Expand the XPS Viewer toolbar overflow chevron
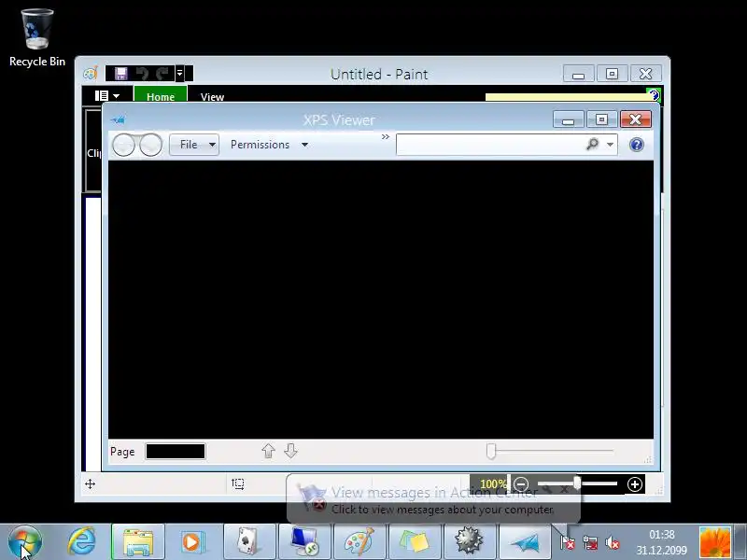747x560 pixels. (386, 137)
